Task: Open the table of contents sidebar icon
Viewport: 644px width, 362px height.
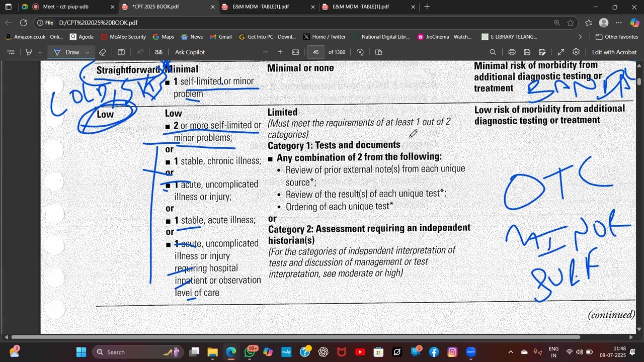Action: (11, 52)
